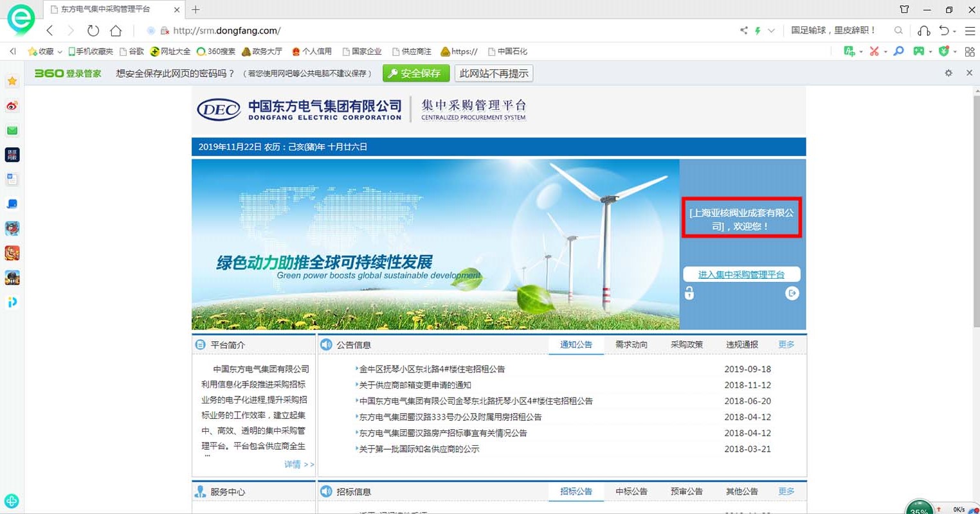Open 金牛区抚琴小区东北路4#楼住宅招租公告
Screen dimensions: 980x514
coord(431,369)
